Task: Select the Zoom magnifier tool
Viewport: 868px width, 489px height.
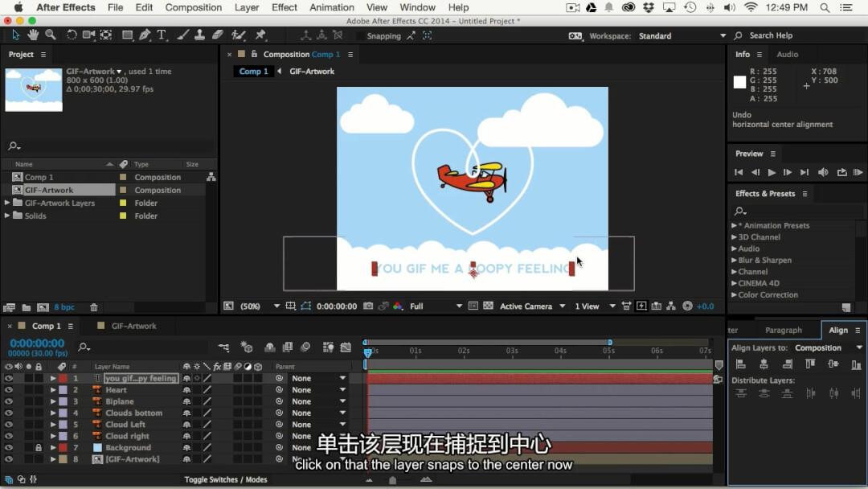Action: pyautogui.click(x=51, y=35)
